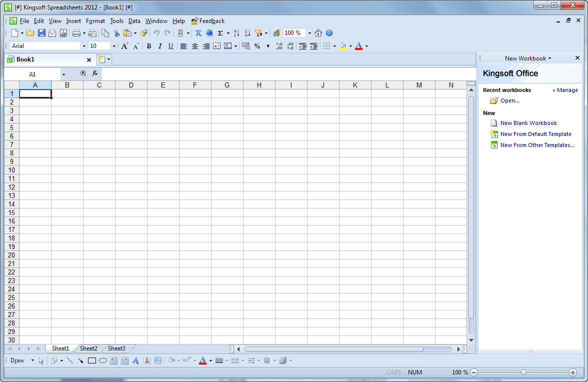Sort ascending with the A-Z icon
Viewport: 588px width, 382px height.
tap(236, 33)
